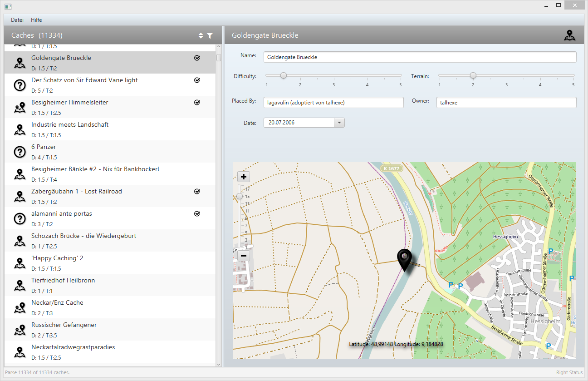Click the cache list scrollbar down arrow
588x381 pixels.
point(219,364)
